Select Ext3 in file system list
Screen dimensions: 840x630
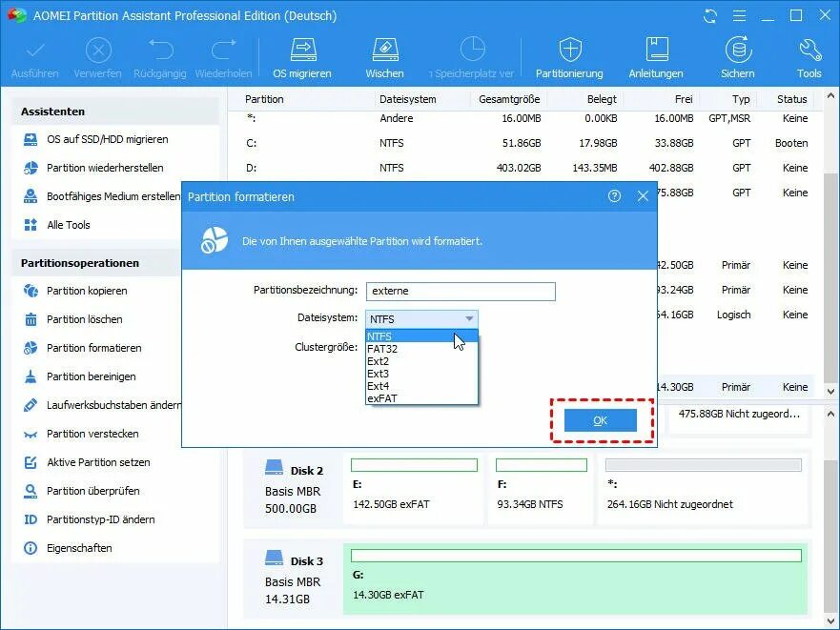421,374
